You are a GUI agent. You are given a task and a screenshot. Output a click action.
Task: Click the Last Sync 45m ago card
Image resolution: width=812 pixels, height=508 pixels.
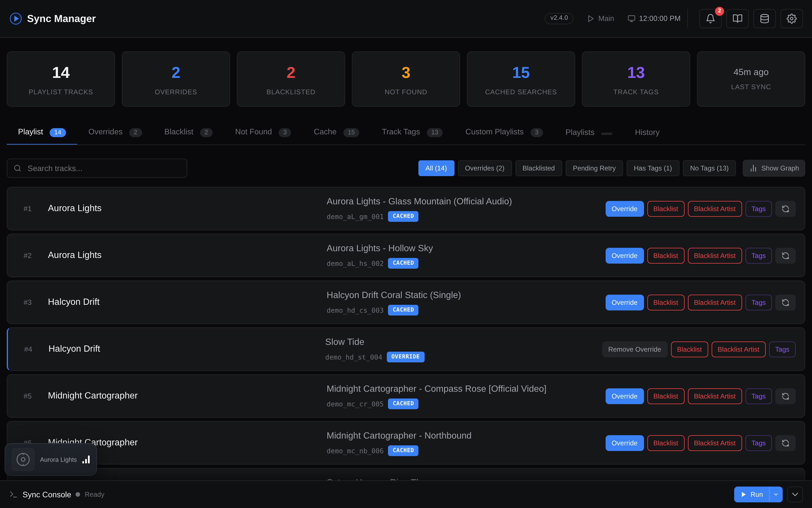(x=751, y=79)
